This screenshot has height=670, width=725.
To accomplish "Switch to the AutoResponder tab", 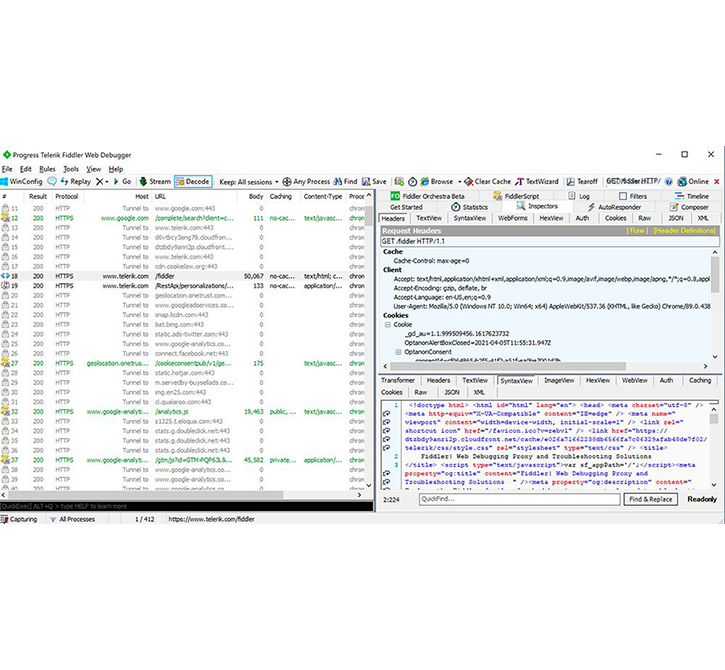I will pyautogui.click(x=614, y=207).
